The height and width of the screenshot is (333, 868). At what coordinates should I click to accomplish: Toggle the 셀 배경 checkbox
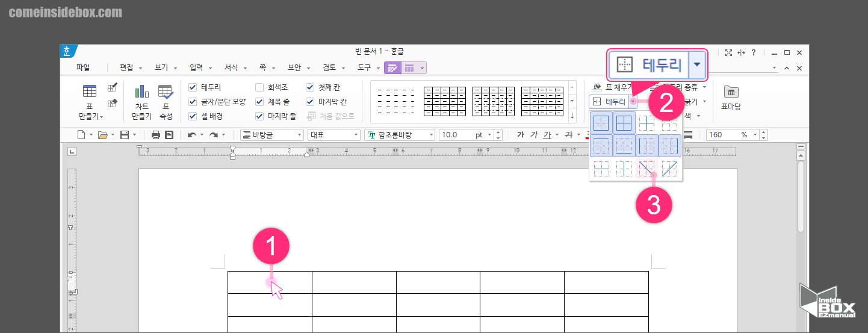click(193, 116)
